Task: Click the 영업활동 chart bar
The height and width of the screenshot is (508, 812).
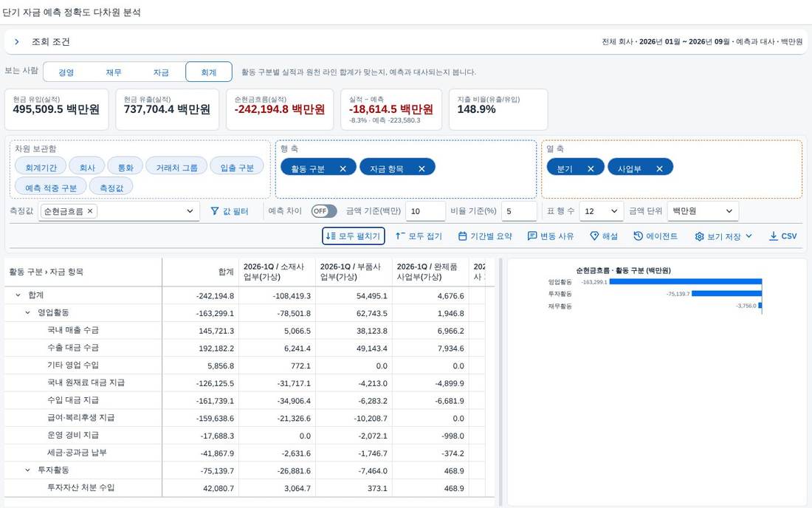Action: [x=685, y=282]
